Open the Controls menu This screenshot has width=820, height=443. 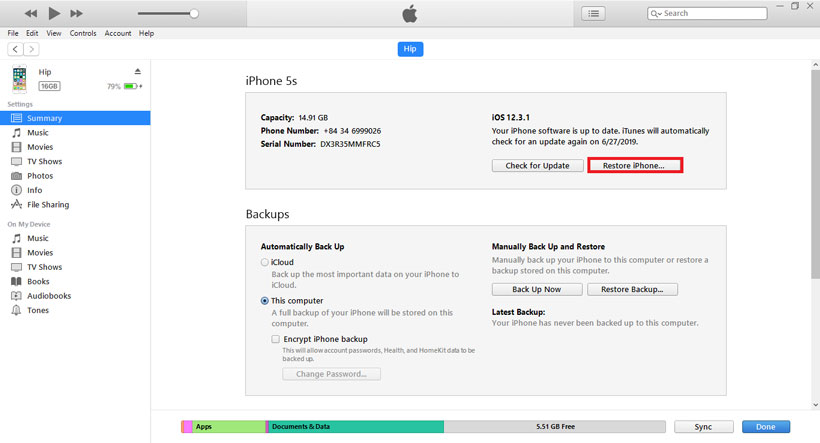[x=83, y=33]
